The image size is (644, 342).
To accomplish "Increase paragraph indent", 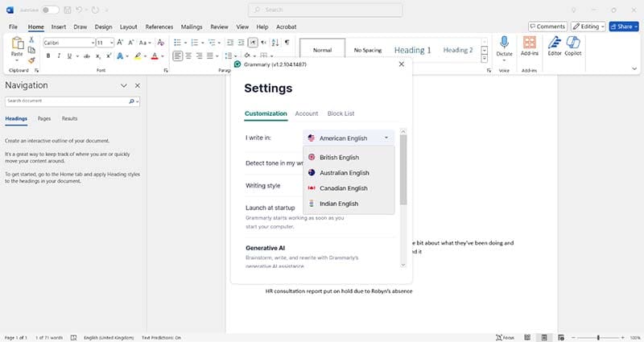I will [241, 43].
